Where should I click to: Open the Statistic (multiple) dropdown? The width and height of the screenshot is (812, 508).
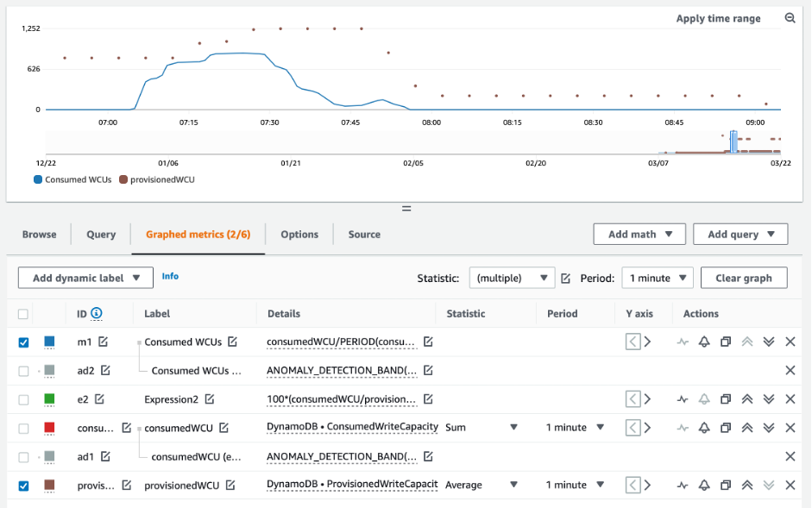tap(512, 278)
